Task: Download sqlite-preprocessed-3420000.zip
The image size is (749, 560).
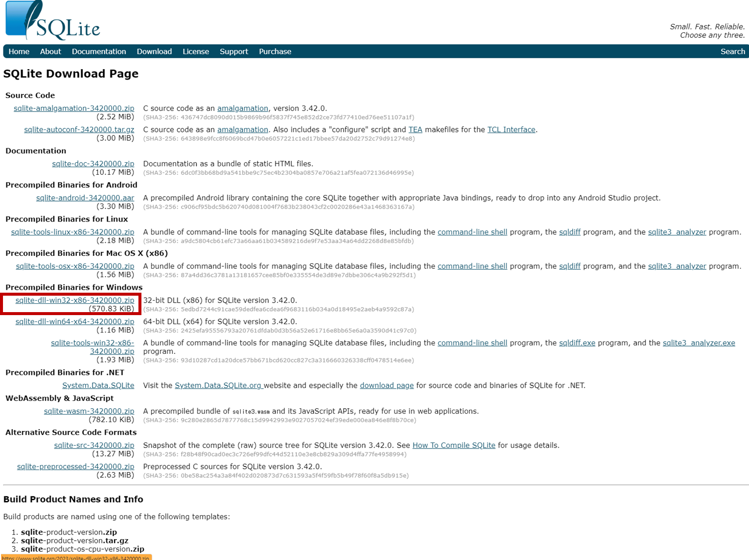Action: click(76, 466)
